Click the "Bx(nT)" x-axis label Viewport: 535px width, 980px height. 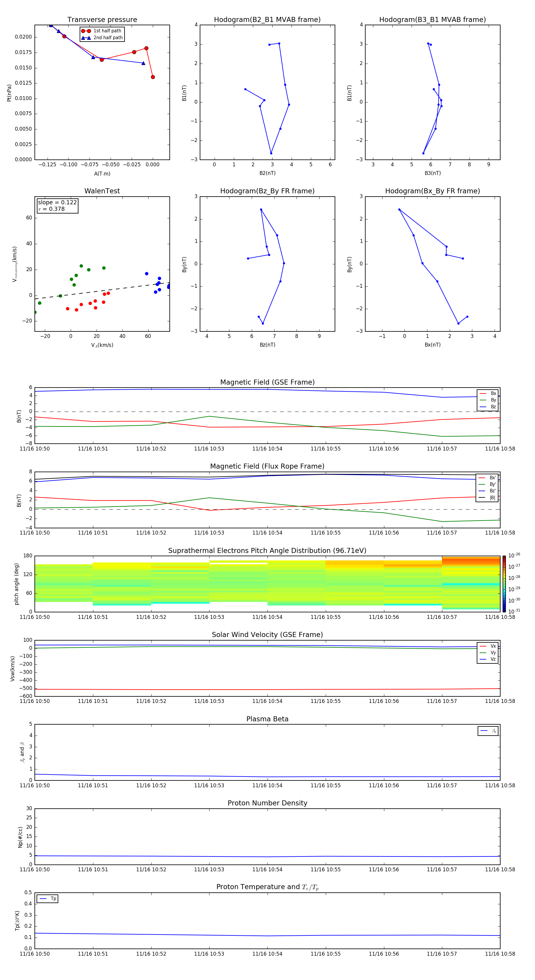(x=432, y=345)
